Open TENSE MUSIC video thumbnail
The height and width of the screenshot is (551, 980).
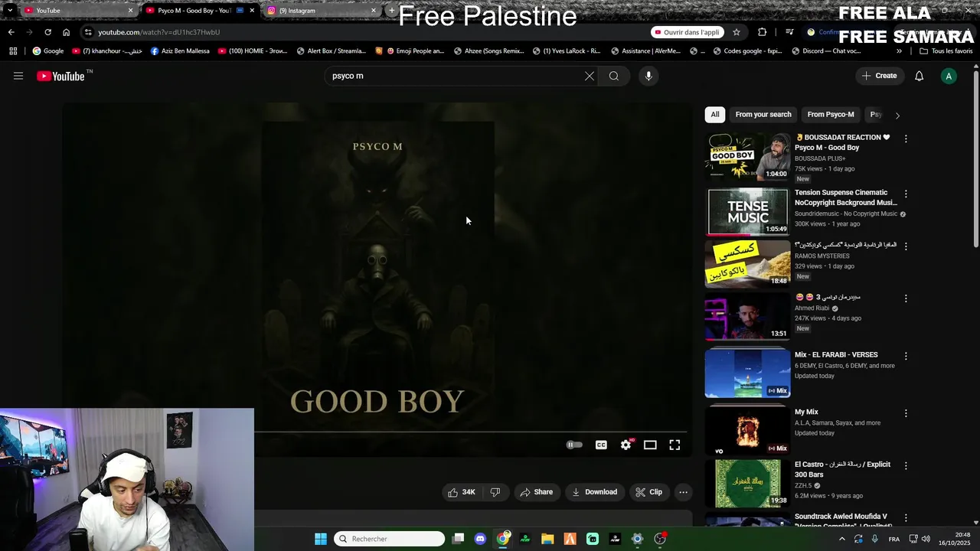747,211
